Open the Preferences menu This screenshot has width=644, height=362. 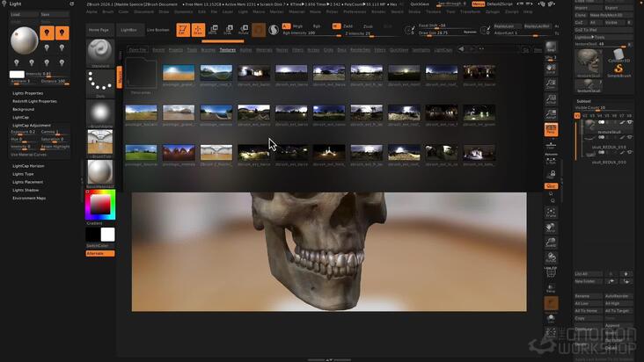pos(355,12)
